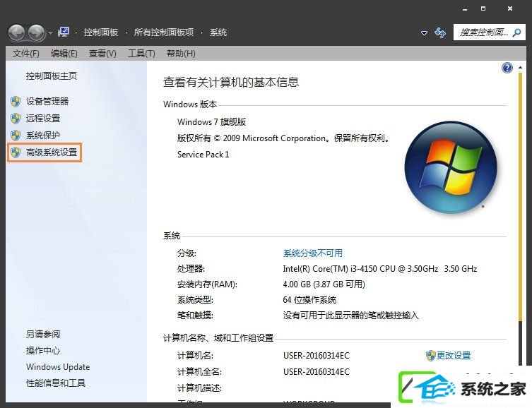Click the 更改设置 link
The width and height of the screenshot is (532, 408).
click(454, 356)
